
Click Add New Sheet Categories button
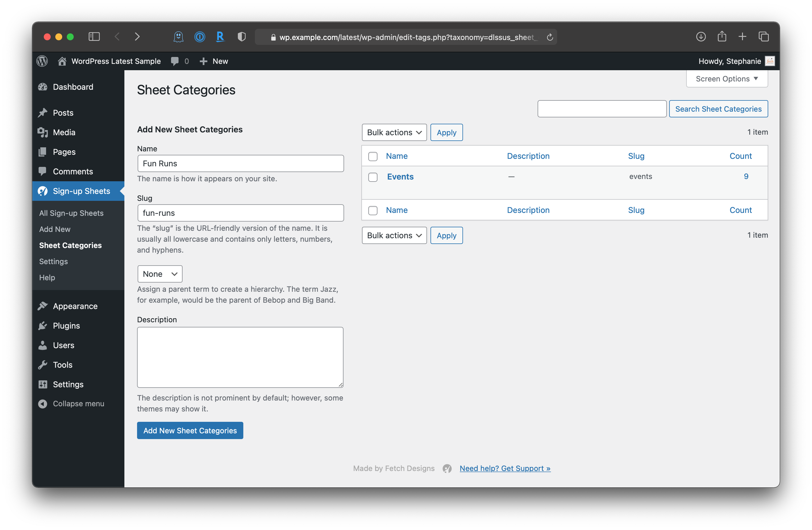coord(190,430)
